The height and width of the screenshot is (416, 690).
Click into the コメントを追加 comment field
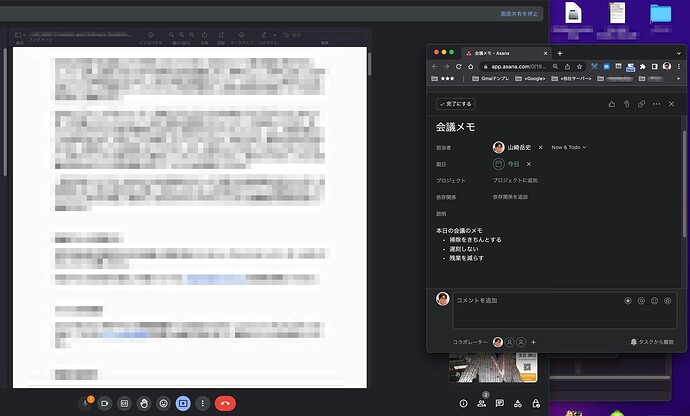[x=565, y=311]
